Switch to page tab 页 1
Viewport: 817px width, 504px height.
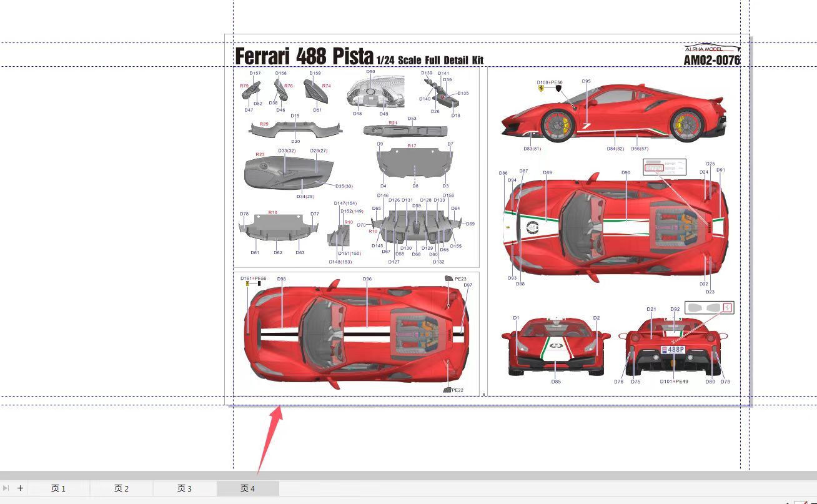click(59, 488)
